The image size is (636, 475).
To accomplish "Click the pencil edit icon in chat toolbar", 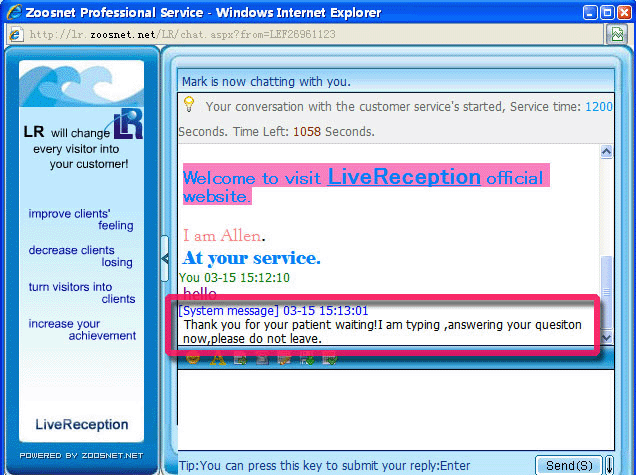I will click(x=284, y=359).
